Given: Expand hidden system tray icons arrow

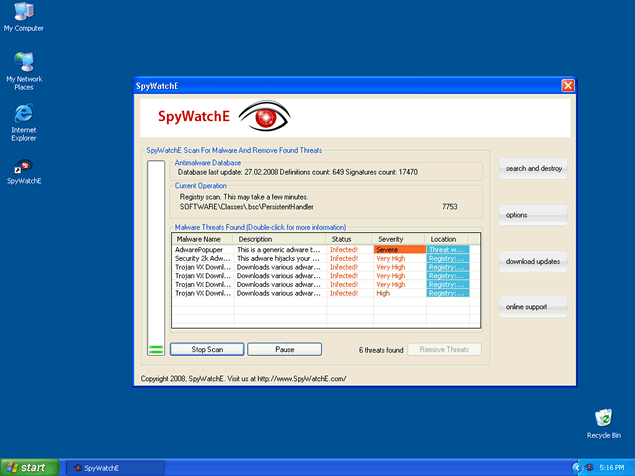Looking at the screenshot, I should tap(577, 467).
